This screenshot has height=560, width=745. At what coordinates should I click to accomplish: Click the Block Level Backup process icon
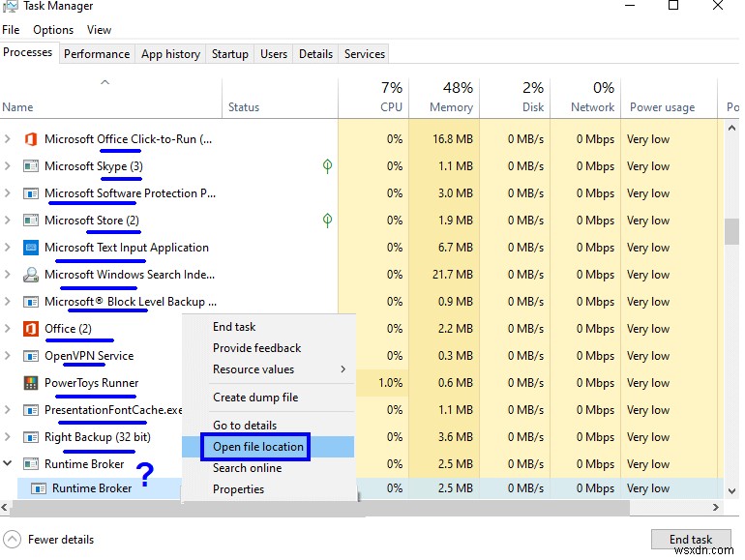tap(30, 302)
